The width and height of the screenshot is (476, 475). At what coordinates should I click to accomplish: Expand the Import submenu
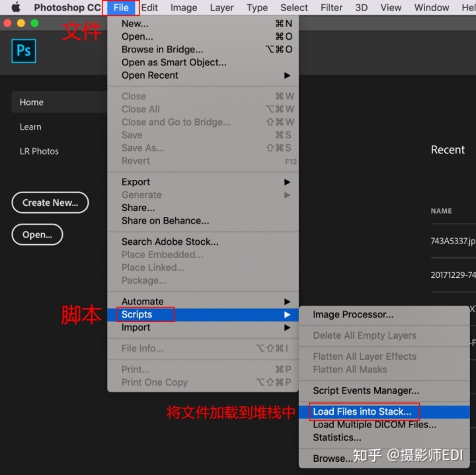203,327
